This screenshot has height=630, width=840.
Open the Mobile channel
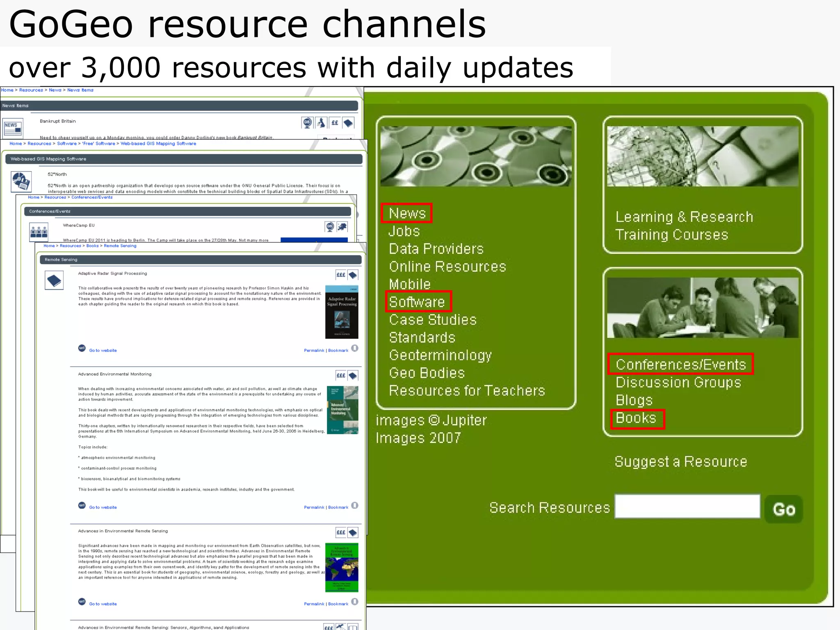click(410, 284)
